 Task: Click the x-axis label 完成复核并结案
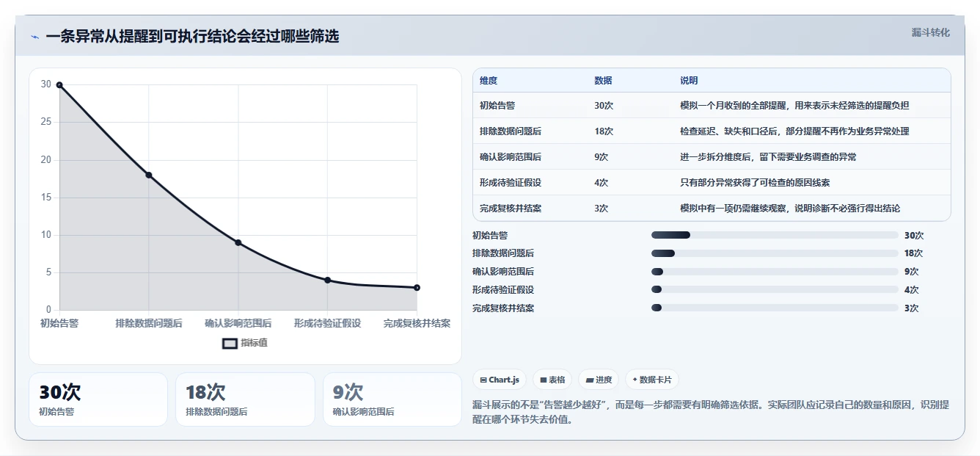pos(417,323)
